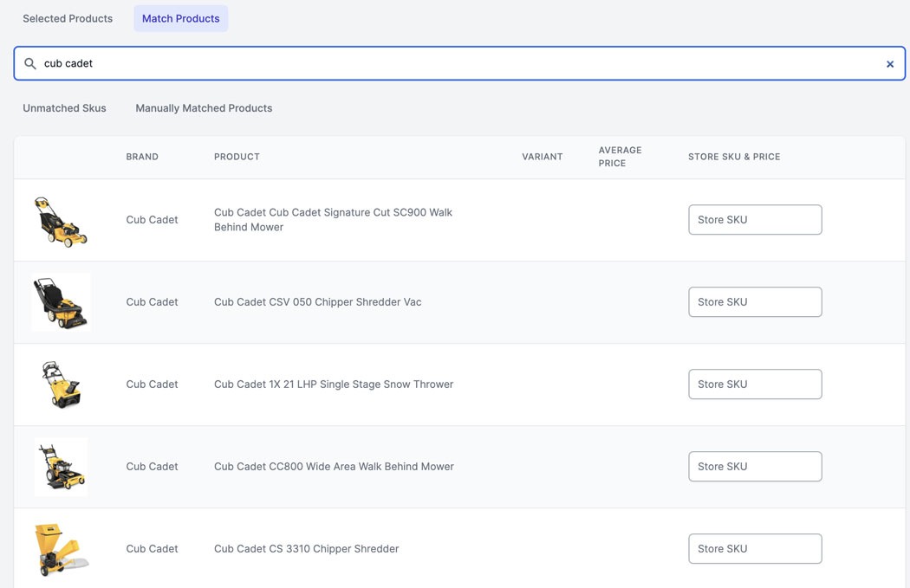Click the 'cub cadet' search input box
Viewport: 910px width, 588px height.
click(x=459, y=64)
